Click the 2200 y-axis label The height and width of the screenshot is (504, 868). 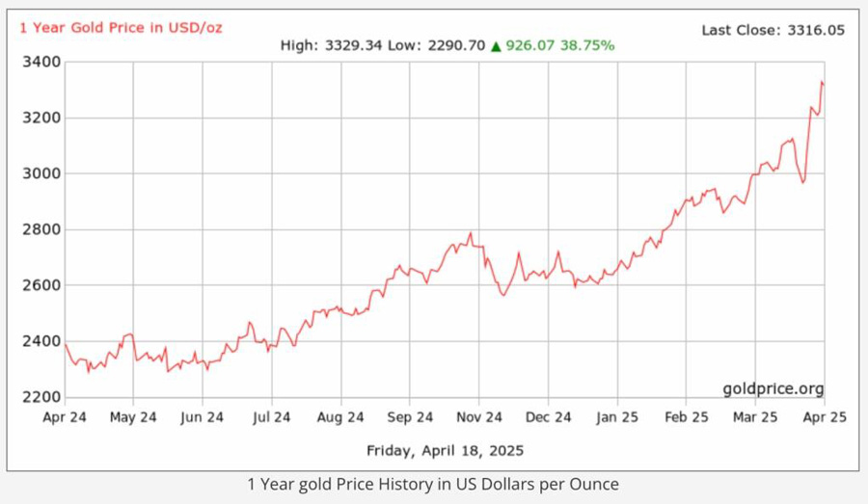tap(41, 397)
